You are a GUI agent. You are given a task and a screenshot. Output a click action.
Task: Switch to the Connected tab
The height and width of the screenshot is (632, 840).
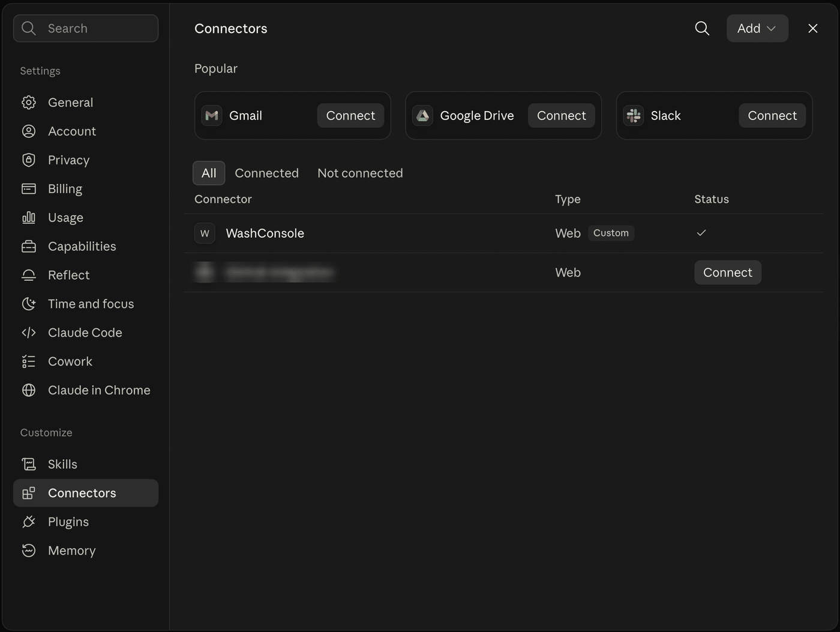[266, 173]
